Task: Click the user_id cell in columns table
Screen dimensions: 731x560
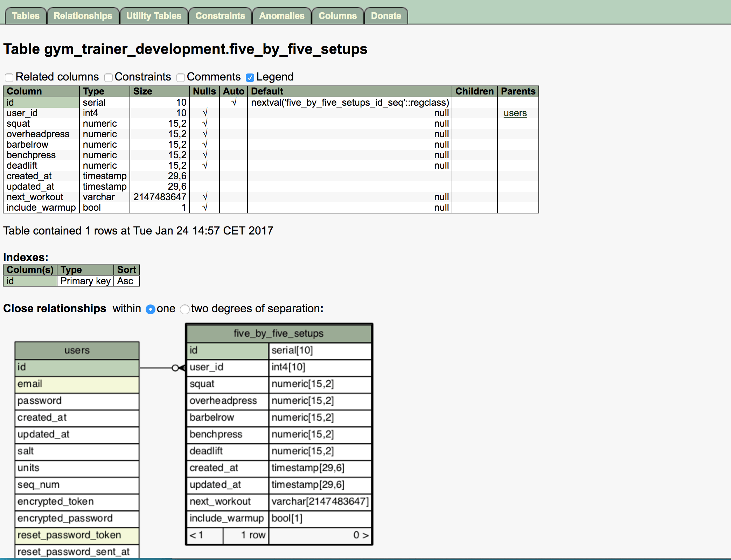Action: tap(41, 113)
